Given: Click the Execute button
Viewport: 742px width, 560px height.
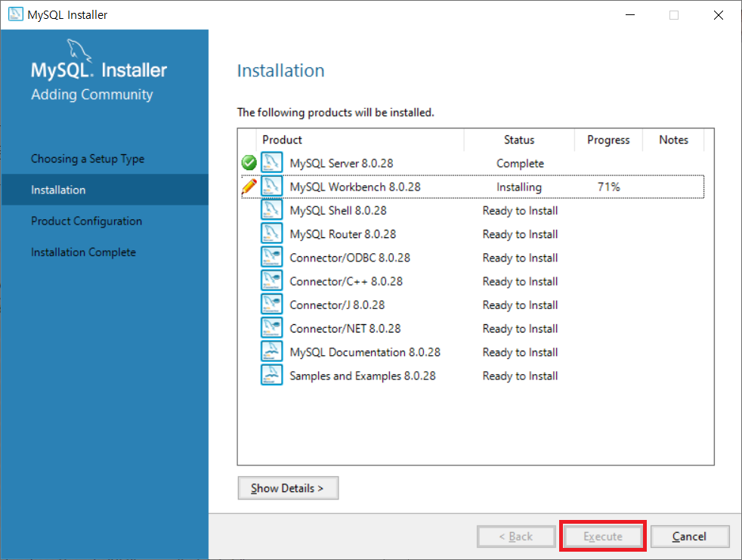Looking at the screenshot, I should [x=603, y=537].
